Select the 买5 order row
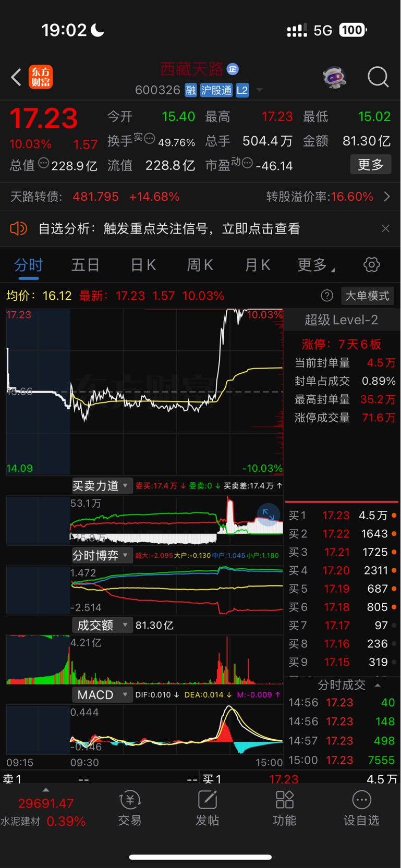 [342, 589]
